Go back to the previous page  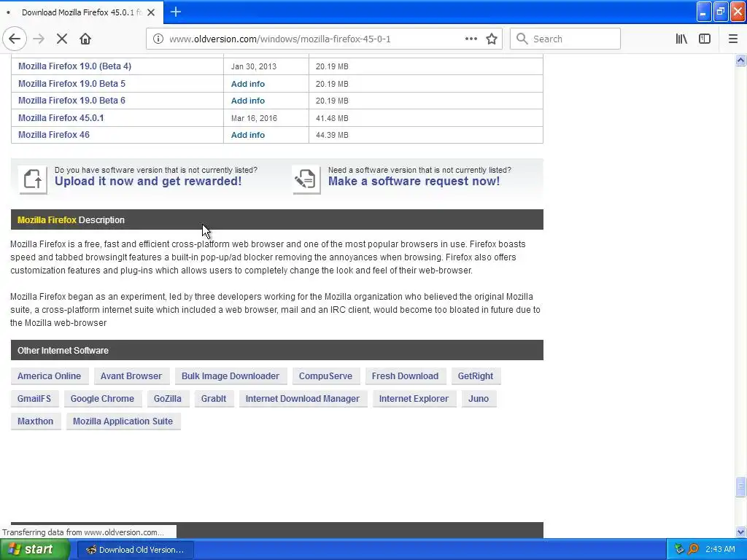click(15, 39)
